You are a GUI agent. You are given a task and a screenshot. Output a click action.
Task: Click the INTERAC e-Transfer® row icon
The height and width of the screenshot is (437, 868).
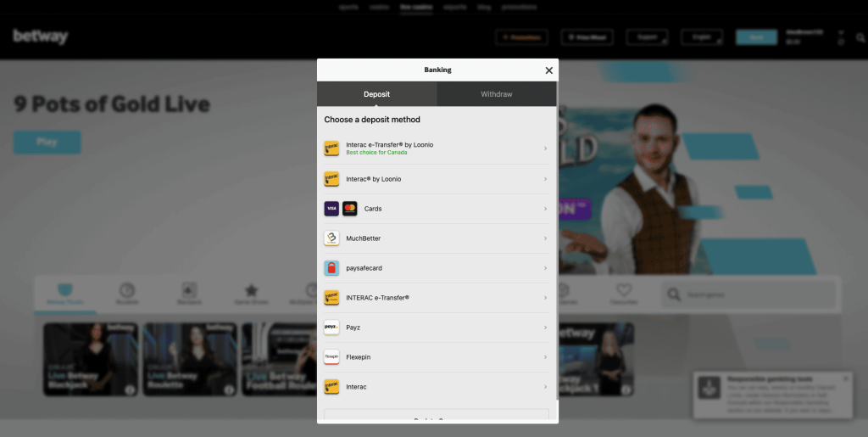[331, 298]
